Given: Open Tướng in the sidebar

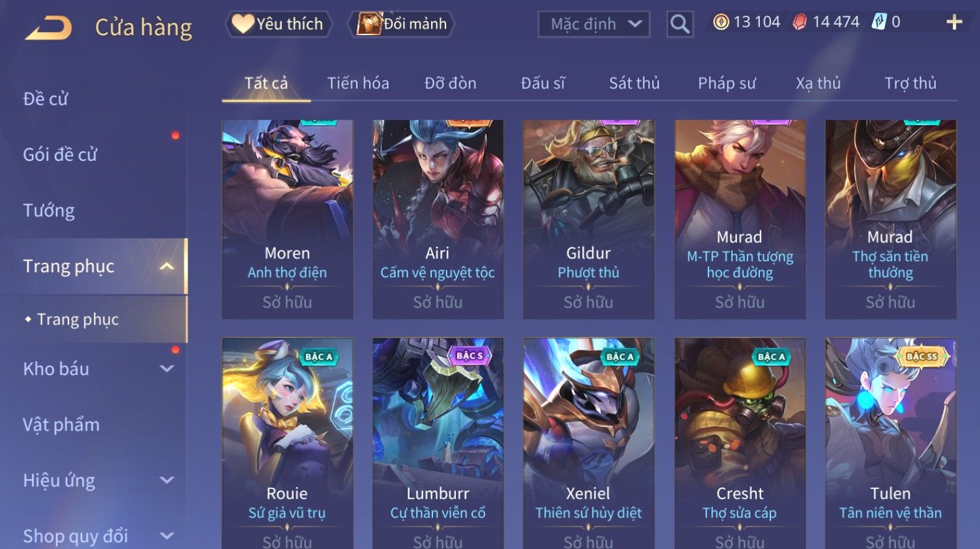Looking at the screenshot, I should tap(49, 210).
